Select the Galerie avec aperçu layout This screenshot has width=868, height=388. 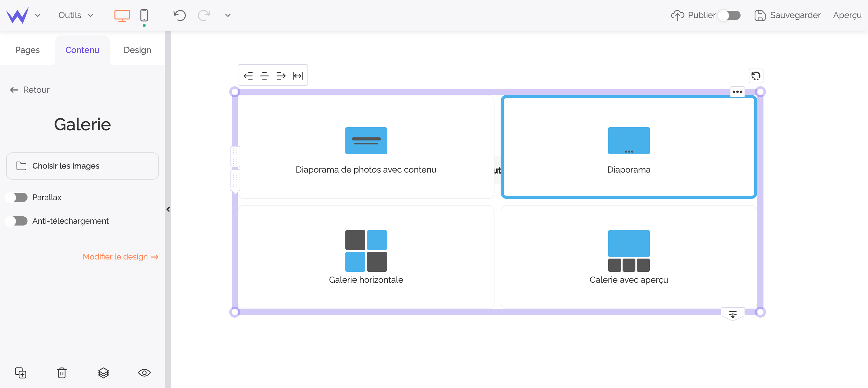pyautogui.click(x=629, y=257)
